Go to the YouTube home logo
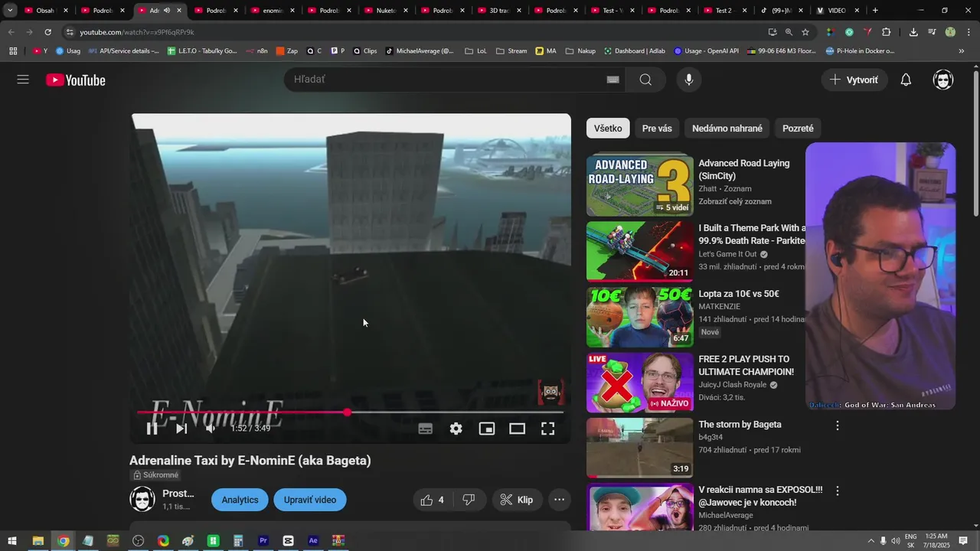Screen dimensions: 980x551 pos(75,80)
